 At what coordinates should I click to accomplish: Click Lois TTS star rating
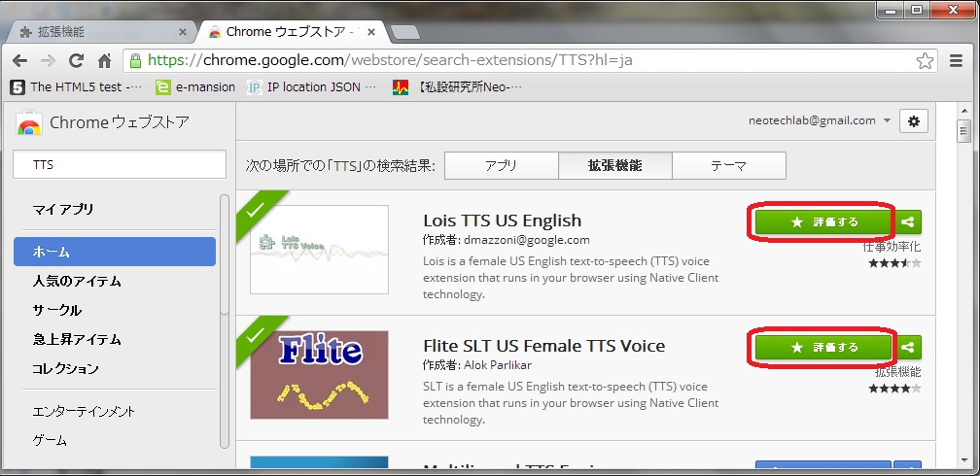[894, 263]
